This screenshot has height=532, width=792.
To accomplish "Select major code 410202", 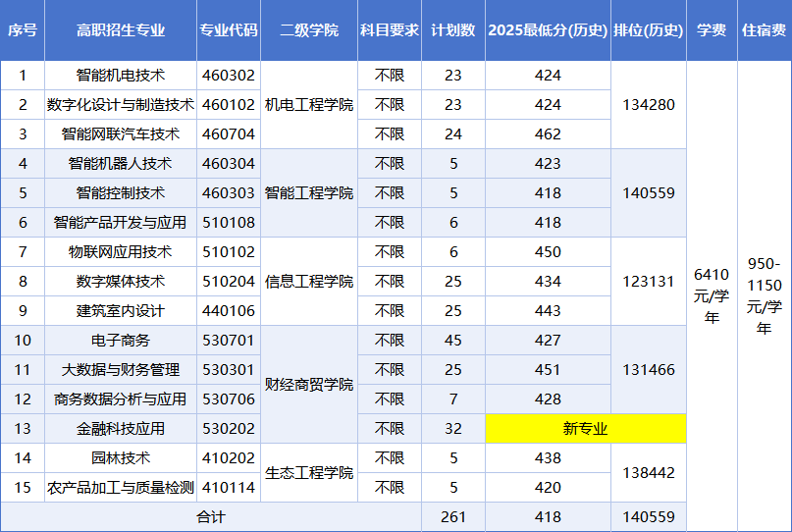I will 229,457.
